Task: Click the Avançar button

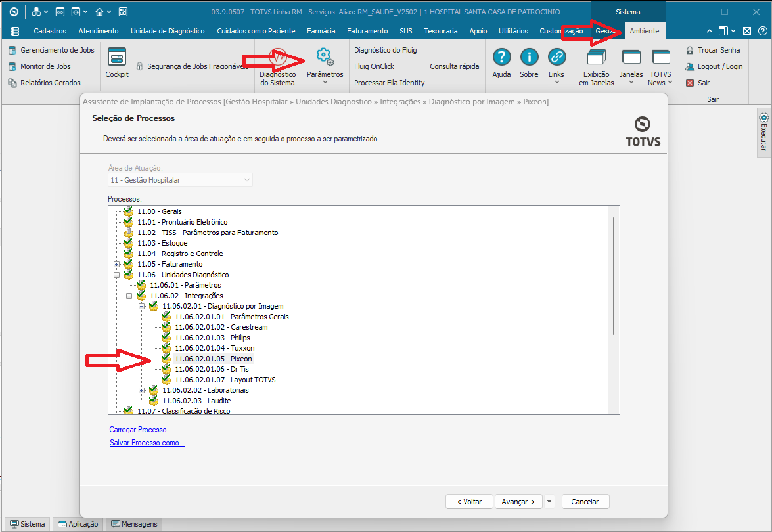Action: coord(518,502)
